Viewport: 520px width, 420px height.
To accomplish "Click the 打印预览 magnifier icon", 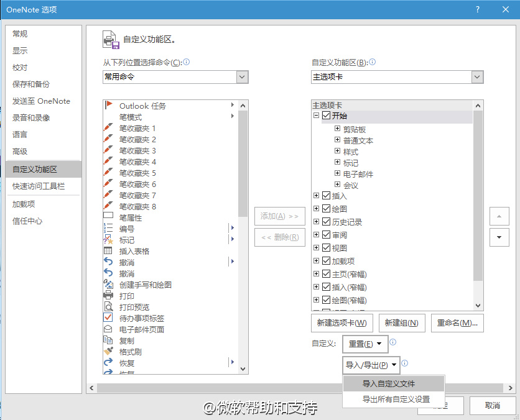I will [x=108, y=306].
